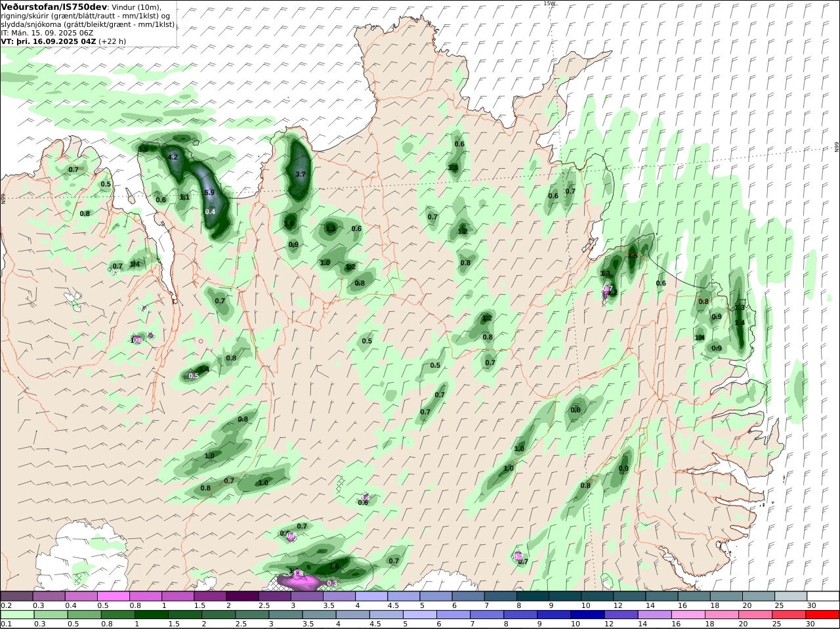The image size is (840, 629).
Task: Click the 1.8 value in the pink snow patch
Action: pos(298,573)
